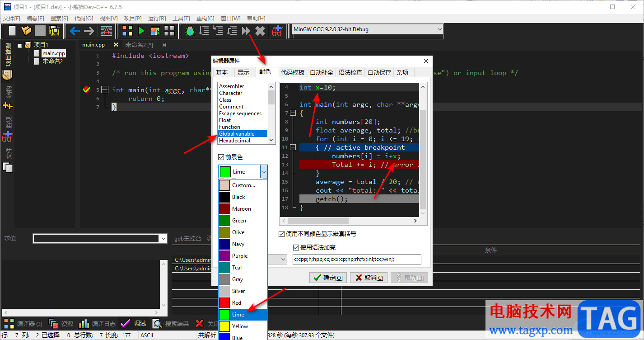Click the 确定[O] button
Image resolution: width=644 pixels, height=340 pixels.
[328, 278]
